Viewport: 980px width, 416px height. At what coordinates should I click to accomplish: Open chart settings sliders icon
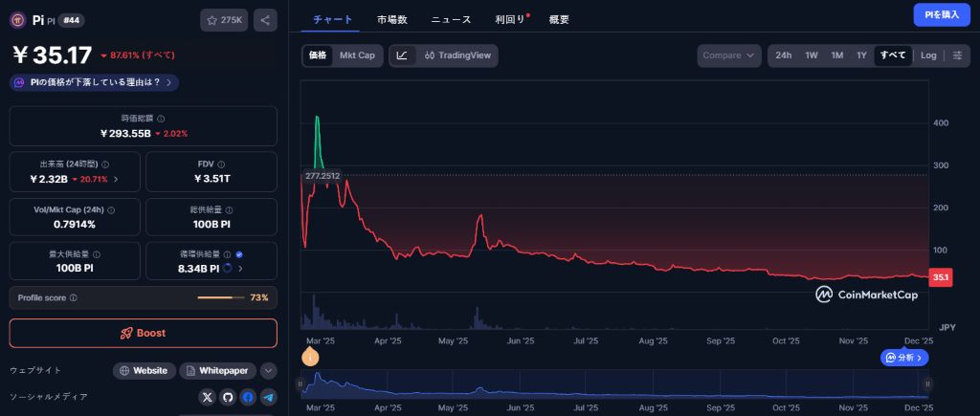pos(957,55)
